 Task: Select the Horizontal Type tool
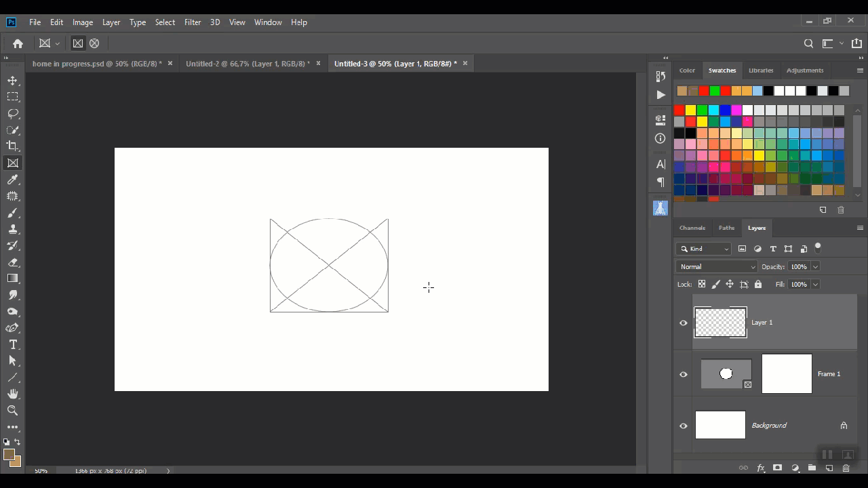[x=13, y=345]
